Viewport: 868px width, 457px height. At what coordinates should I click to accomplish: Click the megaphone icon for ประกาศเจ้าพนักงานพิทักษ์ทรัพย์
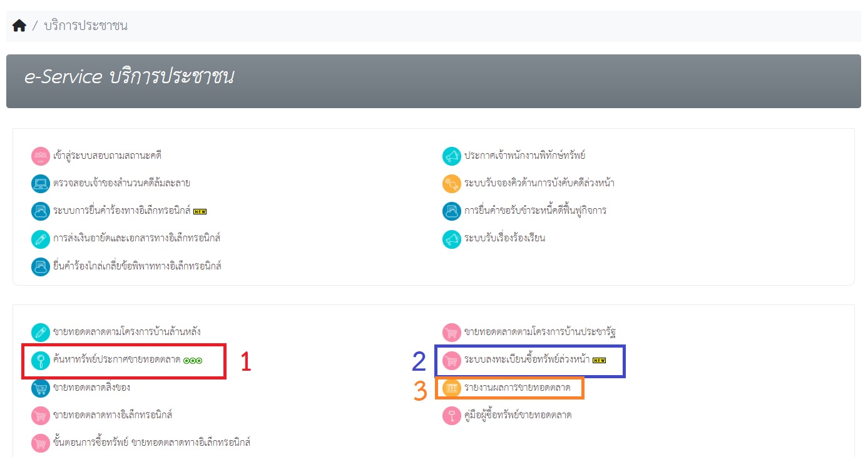pos(451,156)
